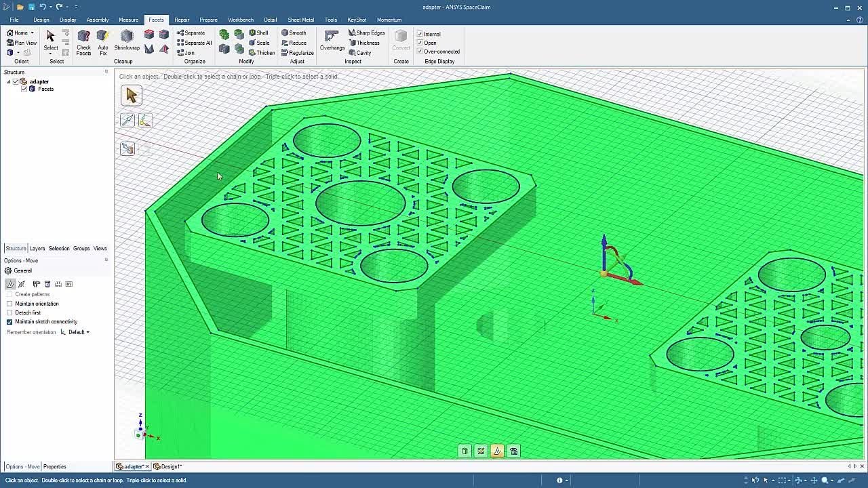Enable the Detach first option
The width and height of the screenshot is (868, 488).
point(9,312)
